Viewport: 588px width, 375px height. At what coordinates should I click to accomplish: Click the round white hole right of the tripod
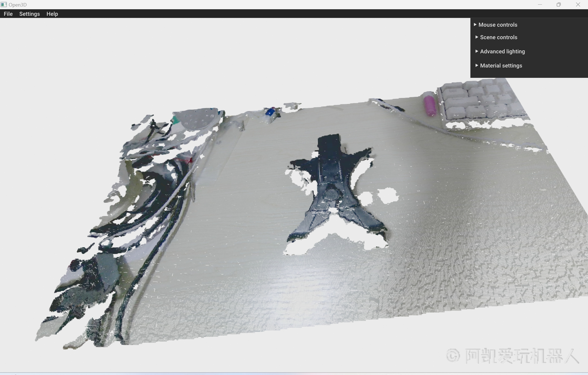(388, 195)
